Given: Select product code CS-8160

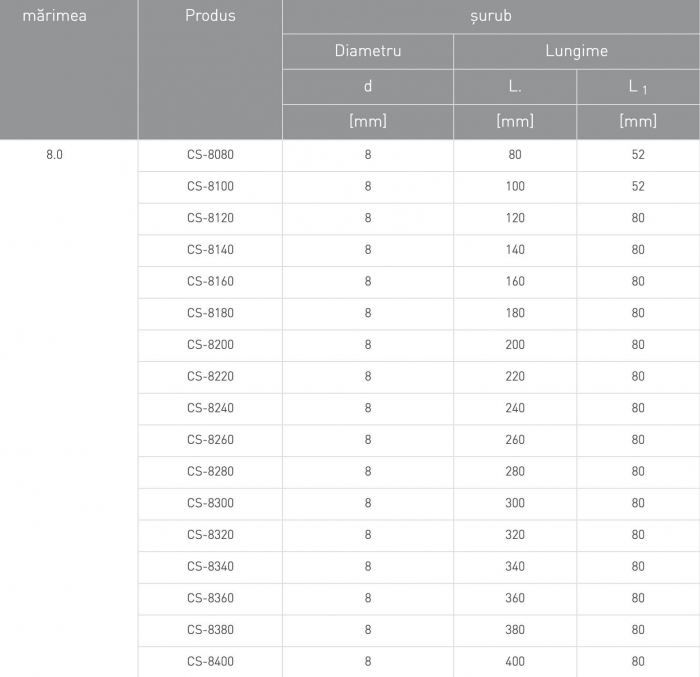Looking at the screenshot, I should click(x=210, y=281).
